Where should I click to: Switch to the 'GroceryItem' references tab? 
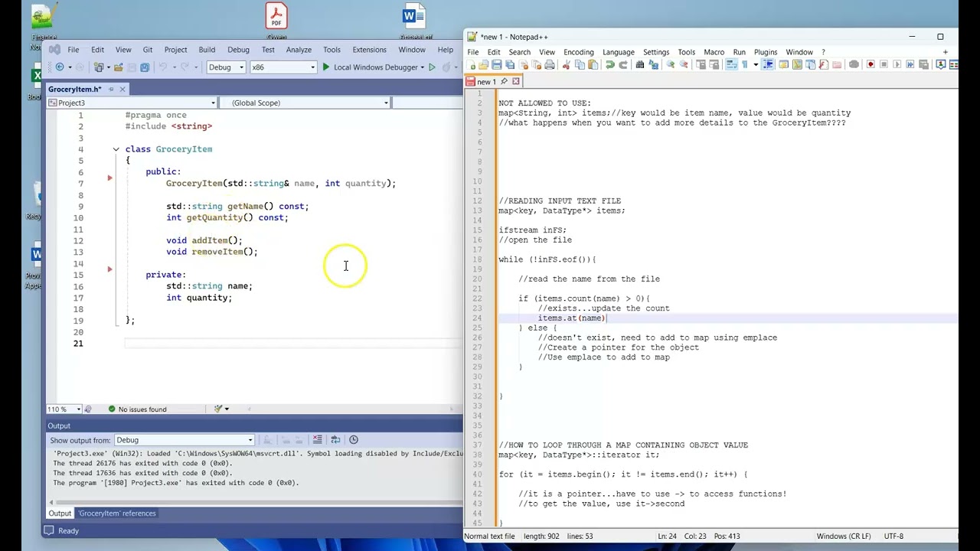click(x=117, y=514)
